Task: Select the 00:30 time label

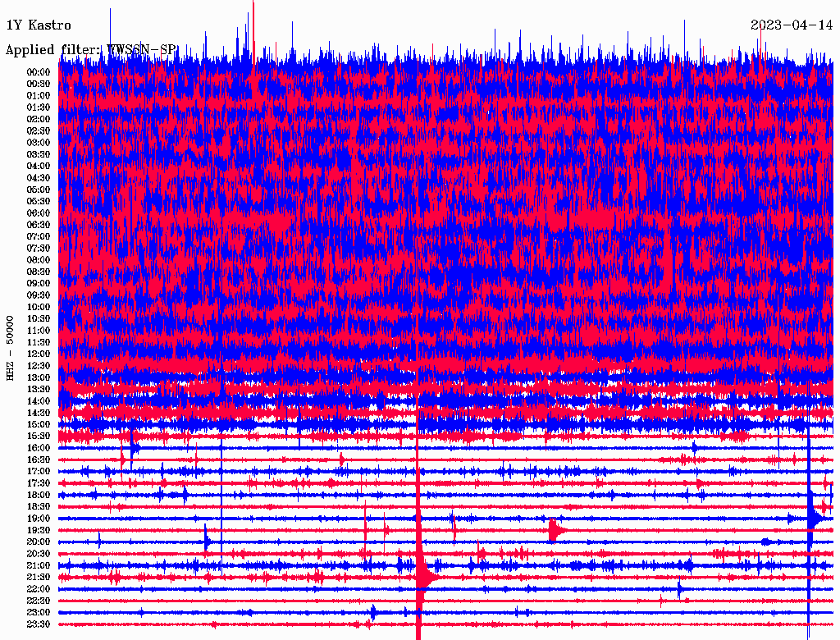Action: 39,84
